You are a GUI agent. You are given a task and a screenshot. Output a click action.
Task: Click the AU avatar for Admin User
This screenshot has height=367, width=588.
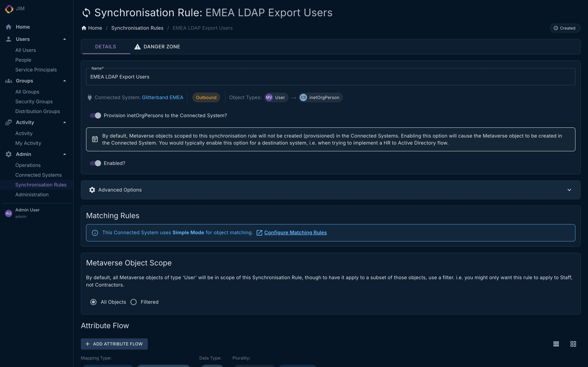(x=9, y=213)
